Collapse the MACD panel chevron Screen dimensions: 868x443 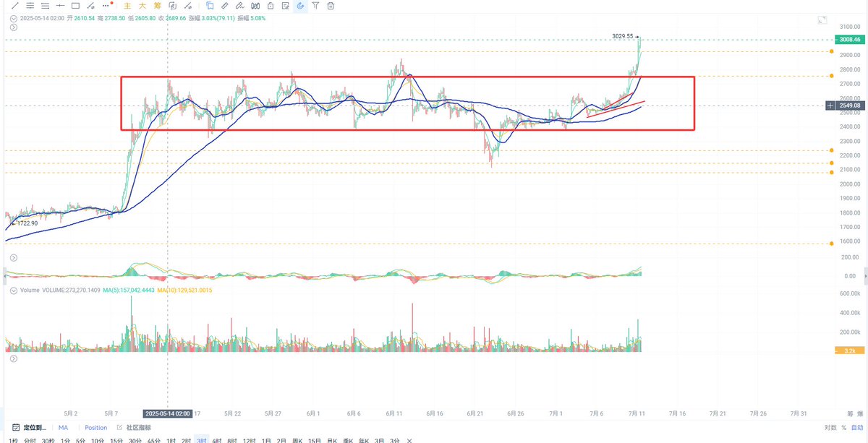tap(14, 257)
